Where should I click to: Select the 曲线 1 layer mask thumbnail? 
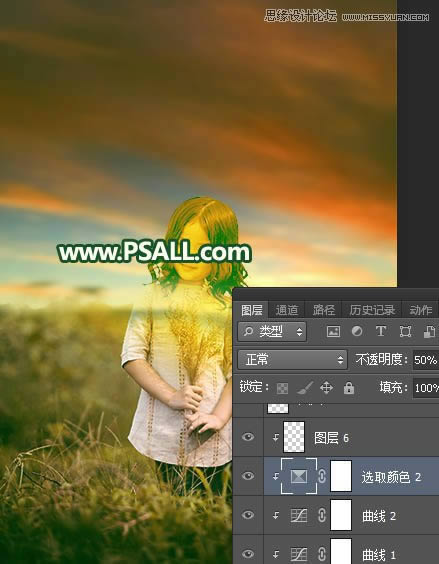coord(341,551)
